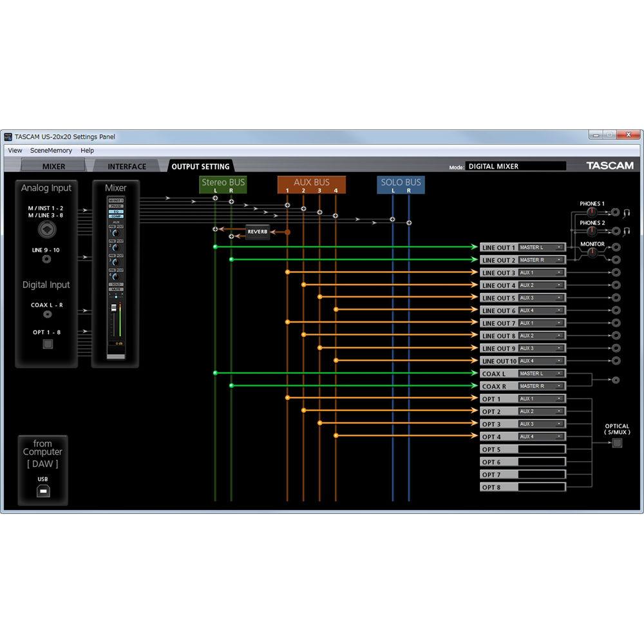Image resolution: width=644 pixels, height=644 pixels.
Task: Click the REVERB block in the signal flow
Action: coord(258,232)
